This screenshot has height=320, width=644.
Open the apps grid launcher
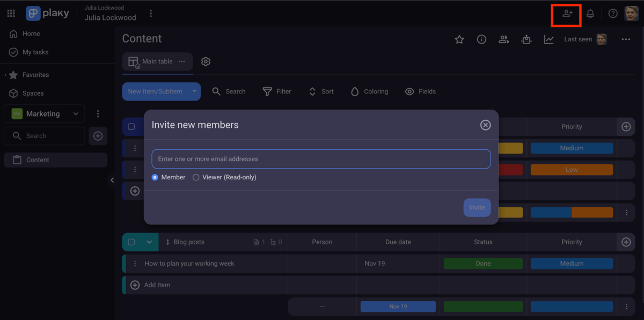point(11,14)
